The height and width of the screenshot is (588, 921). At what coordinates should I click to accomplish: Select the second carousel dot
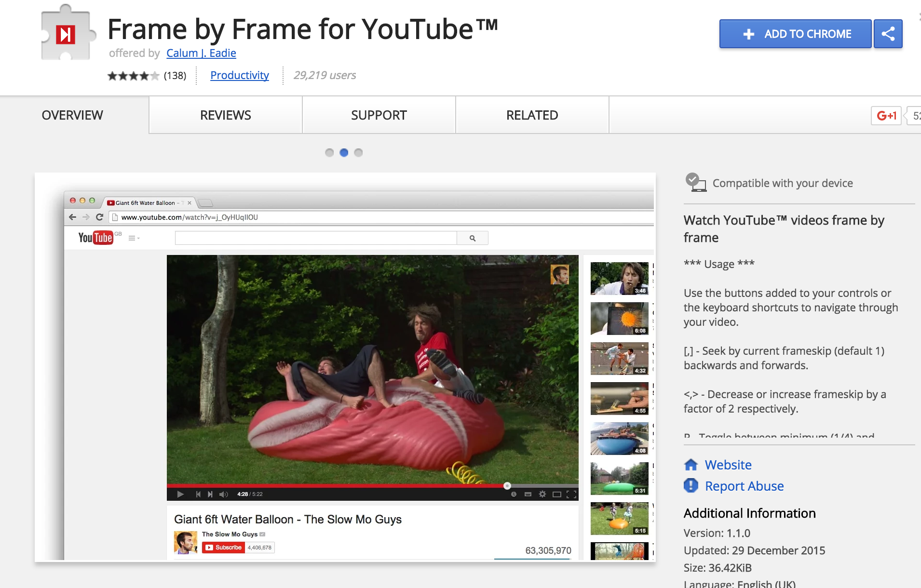pyautogui.click(x=344, y=153)
